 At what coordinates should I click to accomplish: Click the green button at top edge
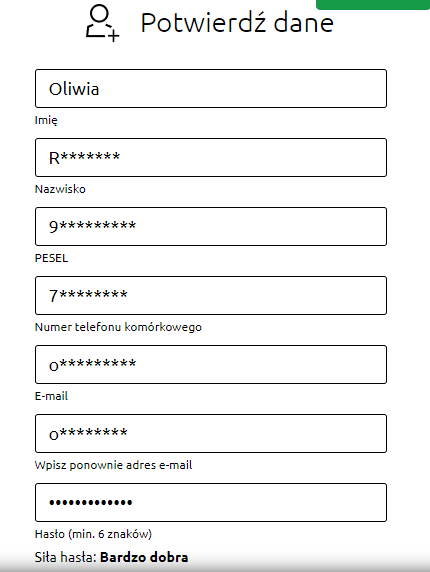(x=373, y=4)
